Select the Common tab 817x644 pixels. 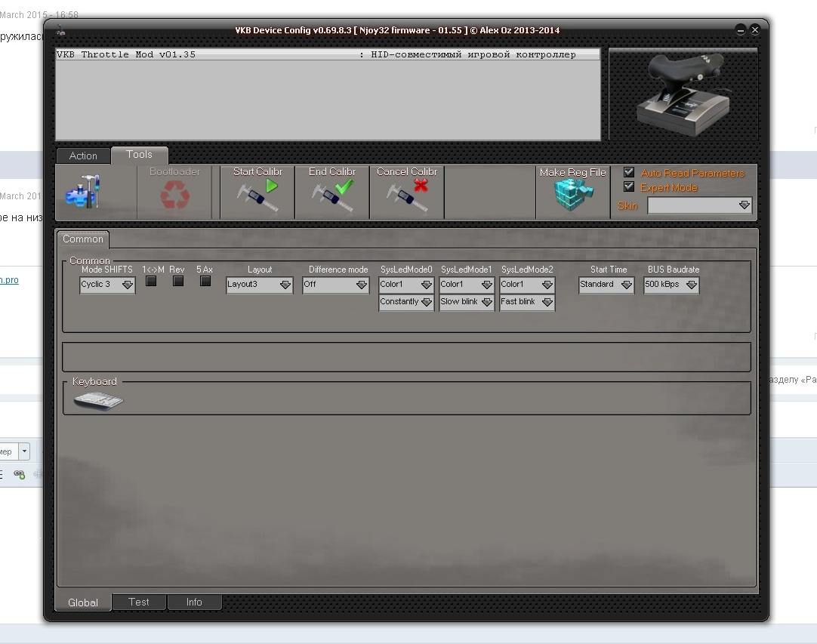point(83,239)
